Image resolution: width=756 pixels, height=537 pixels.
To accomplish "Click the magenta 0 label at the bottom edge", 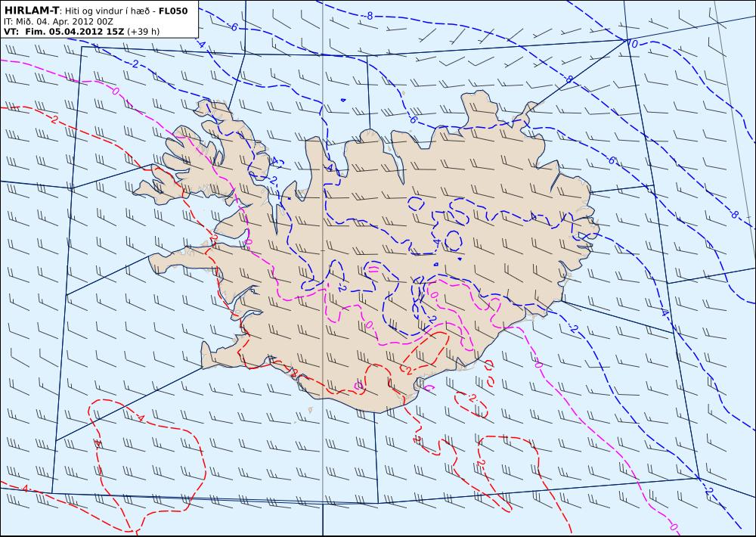I will (x=674, y=526).
